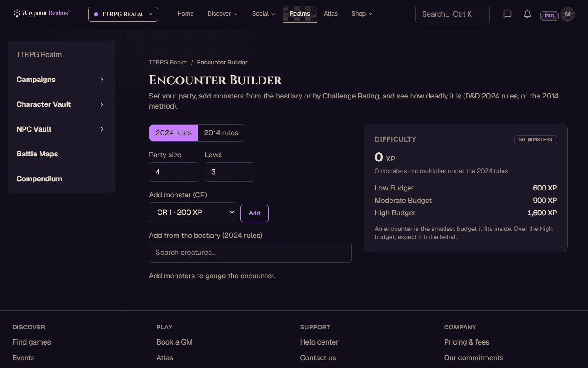Open the messages chat icon
The width and height of the screenshot is (588, 368).
pos(508,14)
